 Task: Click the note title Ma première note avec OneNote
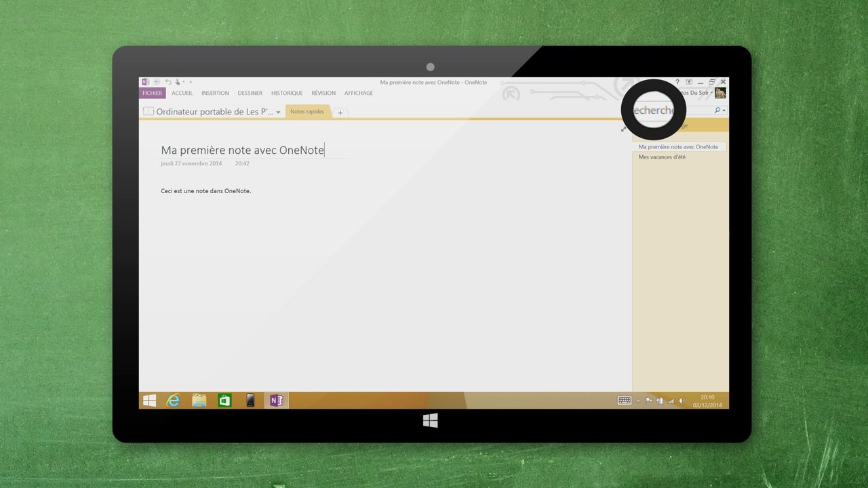click(x=242, y=150)
